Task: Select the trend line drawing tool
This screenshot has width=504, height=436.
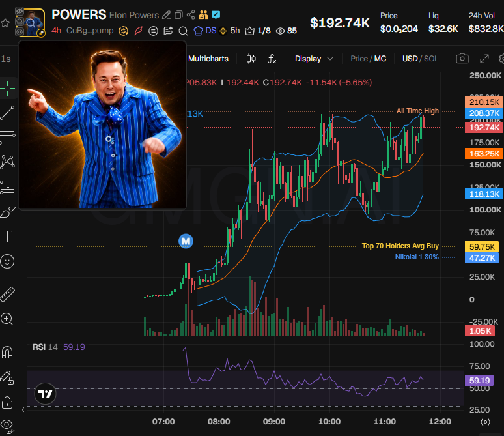Action: (8, 113)
